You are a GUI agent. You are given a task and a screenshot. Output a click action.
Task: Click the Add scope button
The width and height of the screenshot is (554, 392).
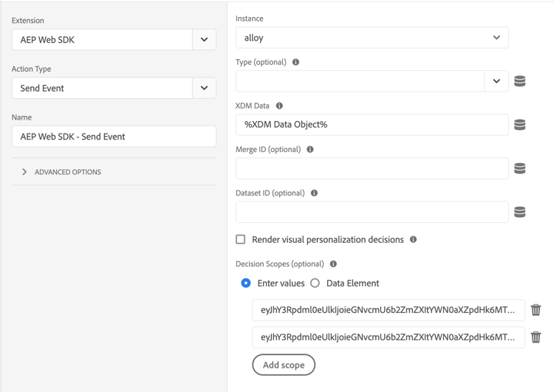point(284,365)
